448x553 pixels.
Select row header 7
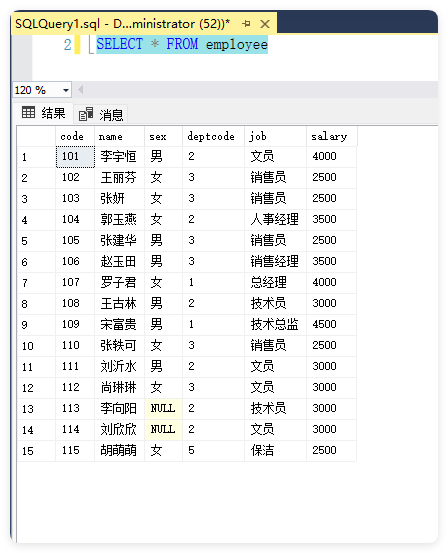coord(36,283)
